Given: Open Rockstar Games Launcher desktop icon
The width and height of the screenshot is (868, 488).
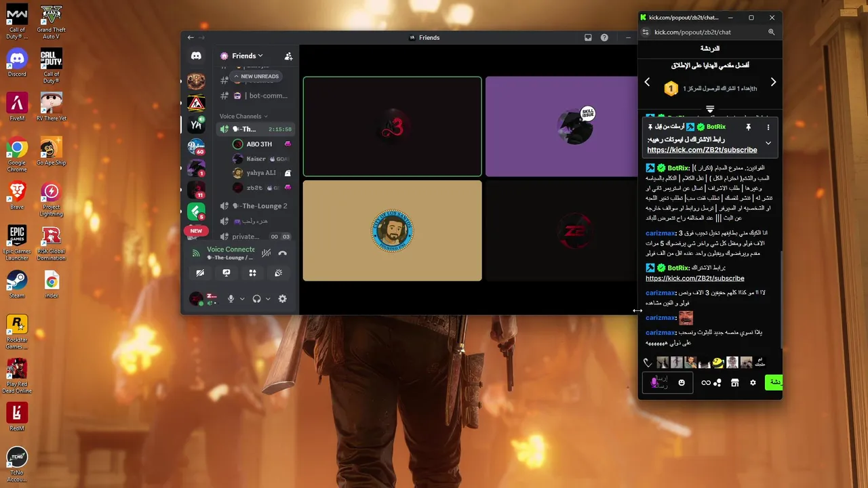Looking at the screenshot, I should (17, 331).
